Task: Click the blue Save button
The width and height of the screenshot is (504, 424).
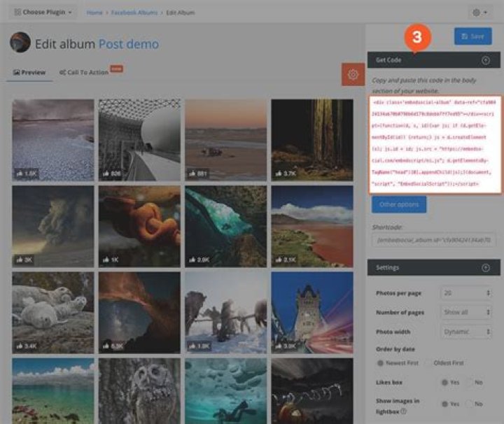Action: tap(472, 36)
